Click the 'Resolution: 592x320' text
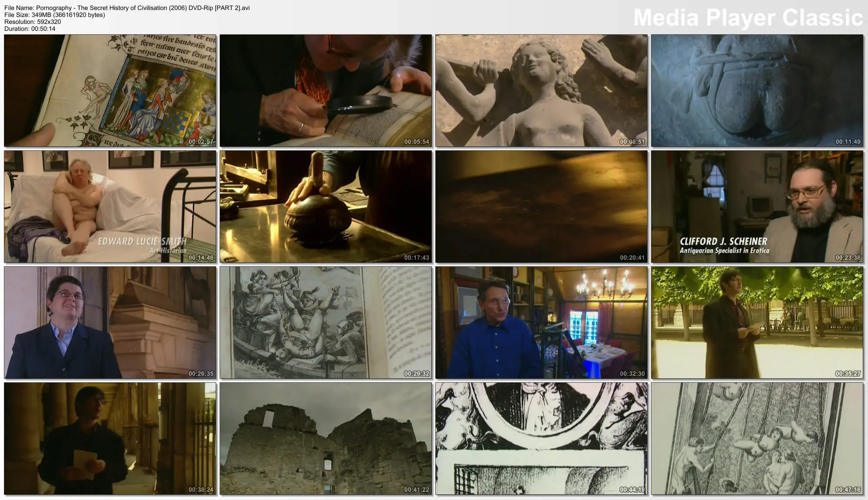 coord(33,22)
